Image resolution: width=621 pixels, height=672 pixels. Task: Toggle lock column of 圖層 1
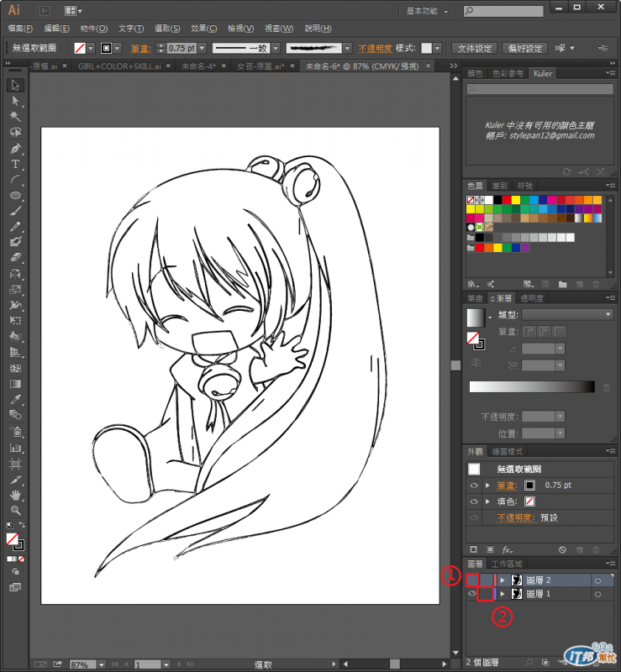point(486,594)
